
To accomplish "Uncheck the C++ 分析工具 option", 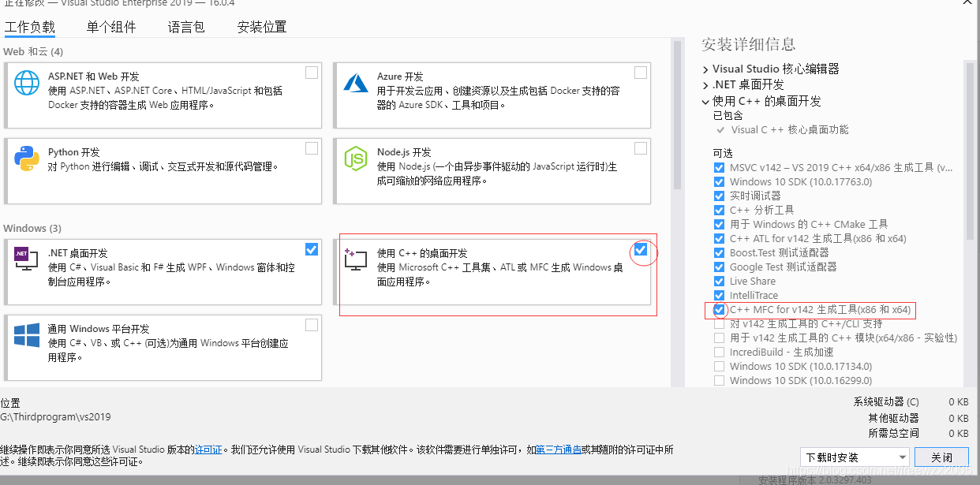I will (x=719, y=210).
